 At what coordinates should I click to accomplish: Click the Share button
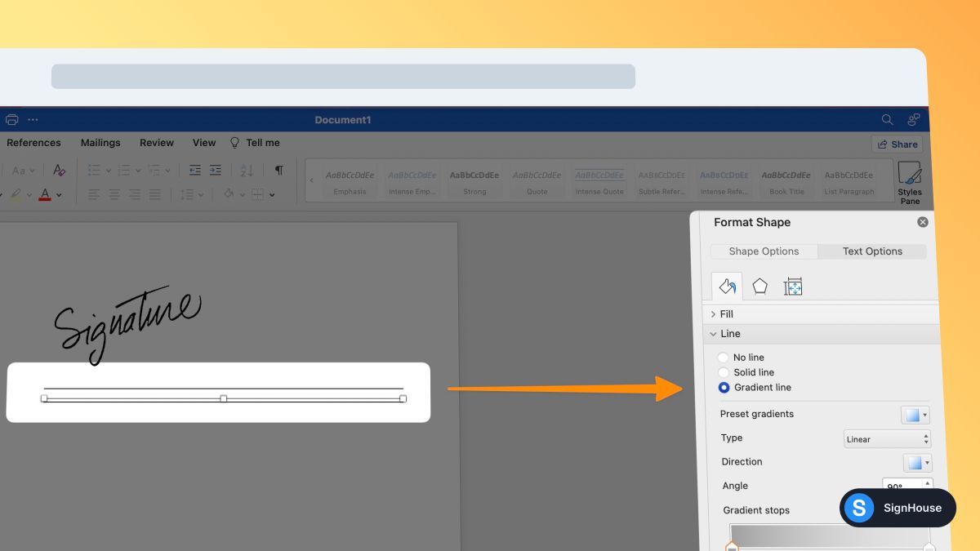tap(897, 144)
